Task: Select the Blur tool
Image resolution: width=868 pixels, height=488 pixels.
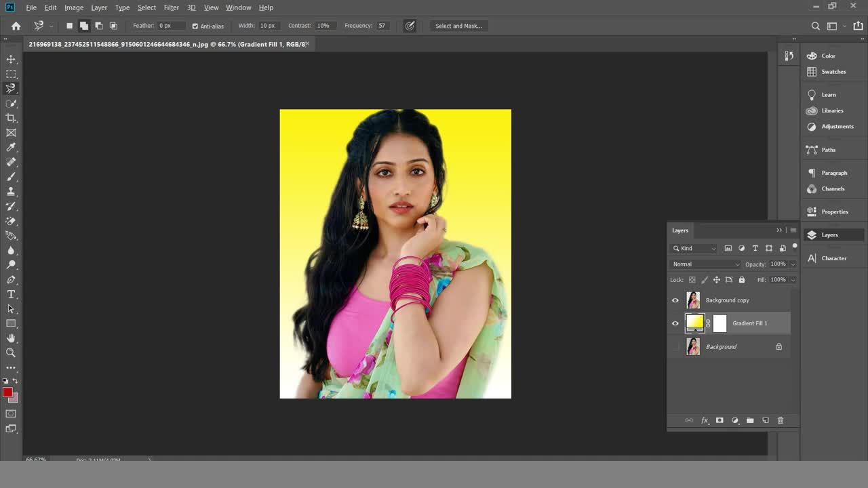Action: 11,250
